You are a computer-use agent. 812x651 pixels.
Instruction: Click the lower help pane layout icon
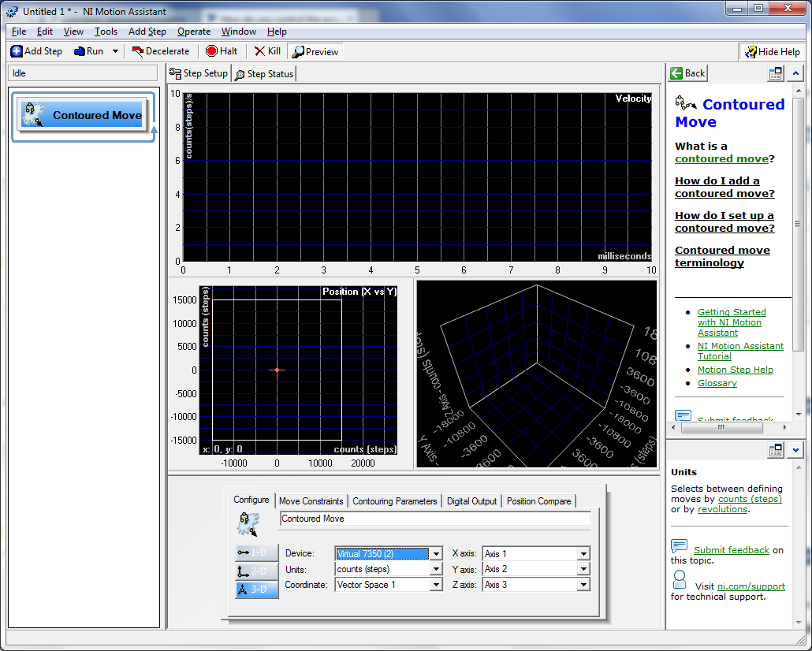(776, 450)
